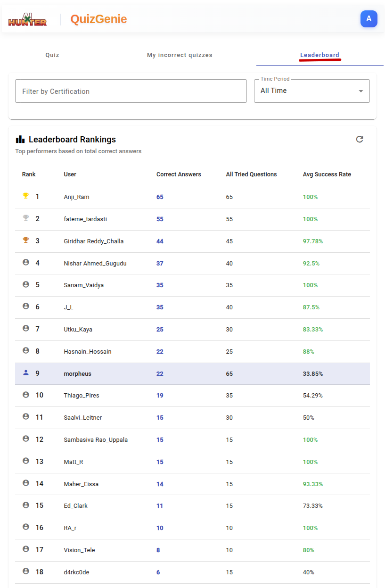Click the person icon beside morpheus

(26, 373)
